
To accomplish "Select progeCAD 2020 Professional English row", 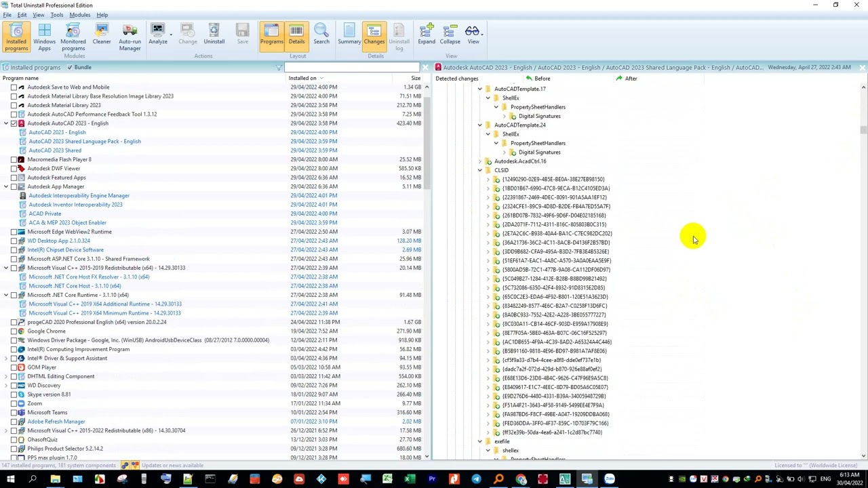I will pyautogui.click(x=212, y=322).
